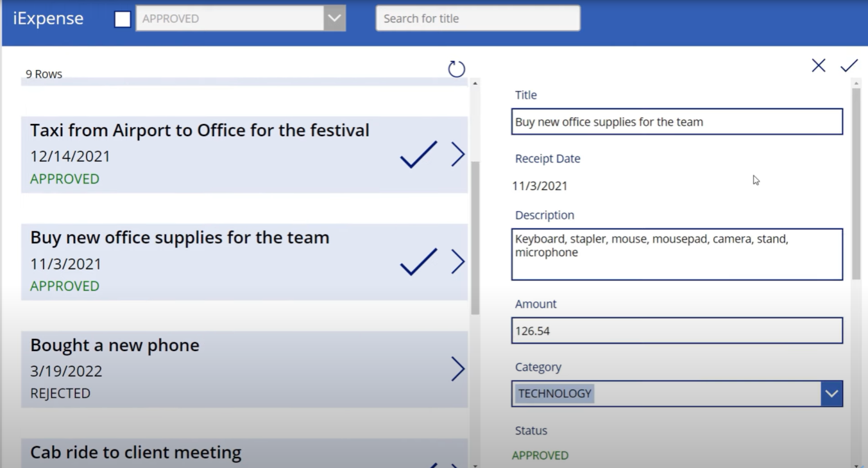The height and width of the screenshot is (468, 868).
Task: Click the detail form's vertical scrollbar thumb
Action: (x=856, y=183)
